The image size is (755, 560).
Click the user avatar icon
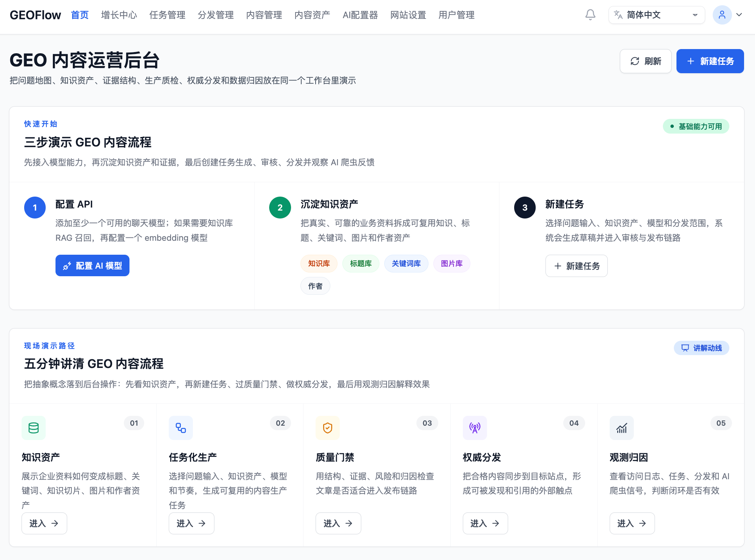[722, 15]
